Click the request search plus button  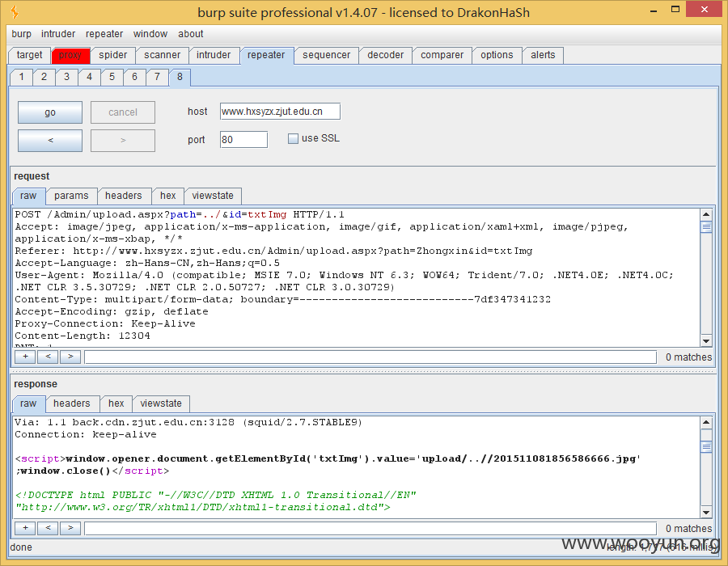pos(26,357)
